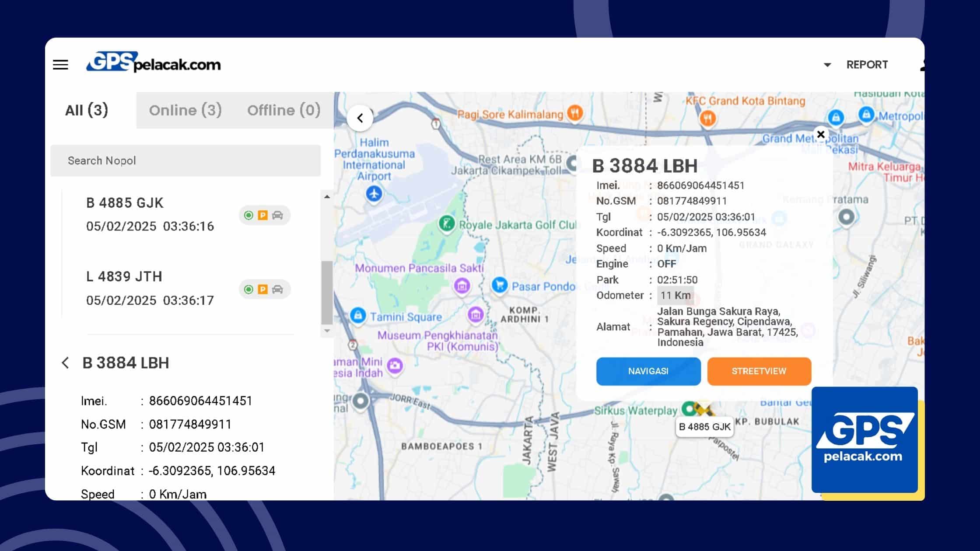Click Mitra Keluarga hospital label on map
The width and height of the screenshot is (980, 551).
tap(885, 172)
